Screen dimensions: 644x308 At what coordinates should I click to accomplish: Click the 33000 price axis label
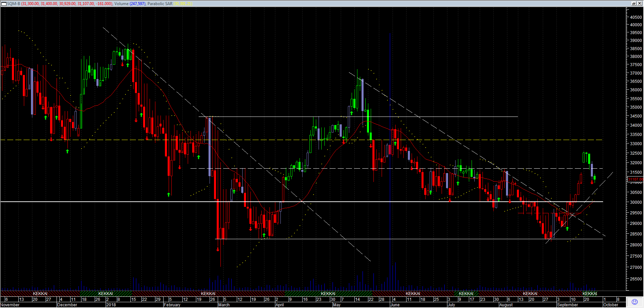pyautogui.click(x=636, y=144)
